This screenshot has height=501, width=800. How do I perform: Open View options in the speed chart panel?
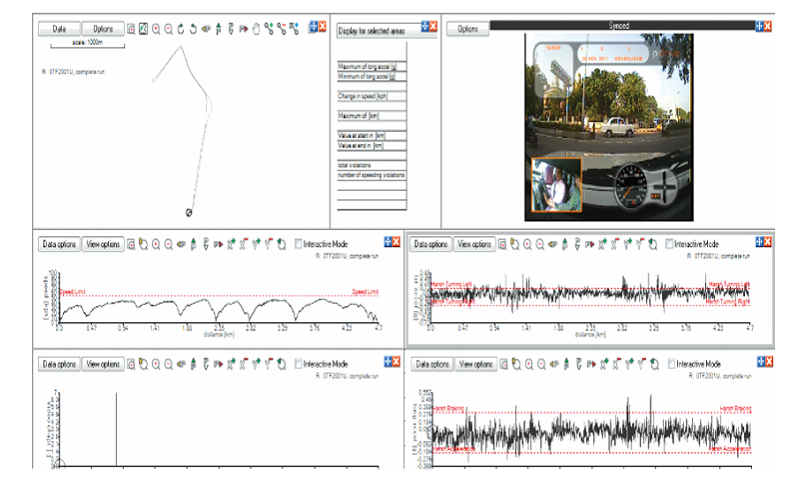[103, 244]
